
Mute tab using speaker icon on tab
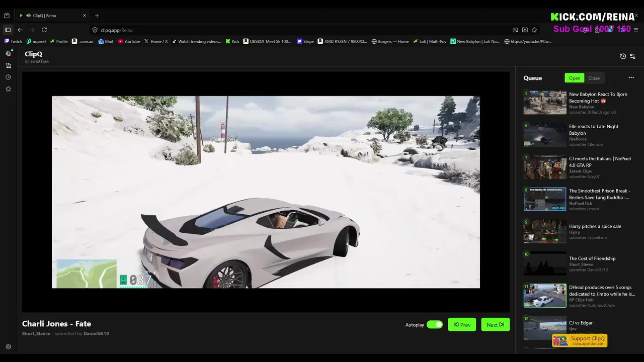pos(28,16)
